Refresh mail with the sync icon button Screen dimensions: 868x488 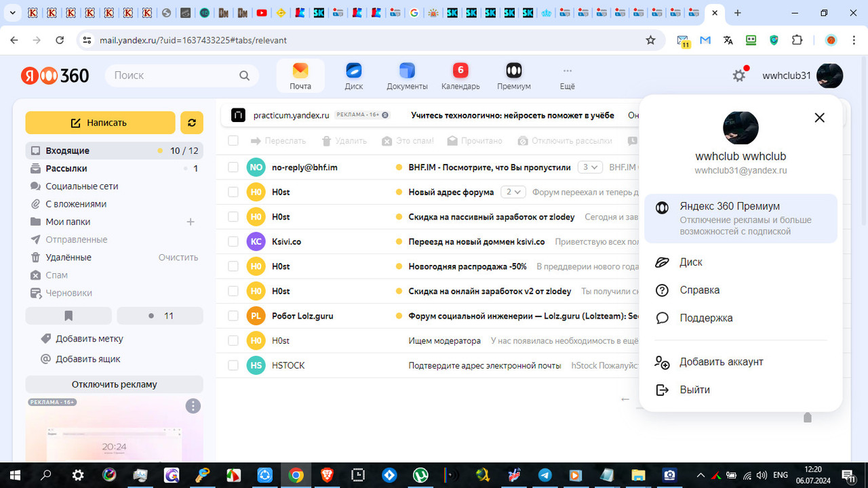[x=192, y=123]
